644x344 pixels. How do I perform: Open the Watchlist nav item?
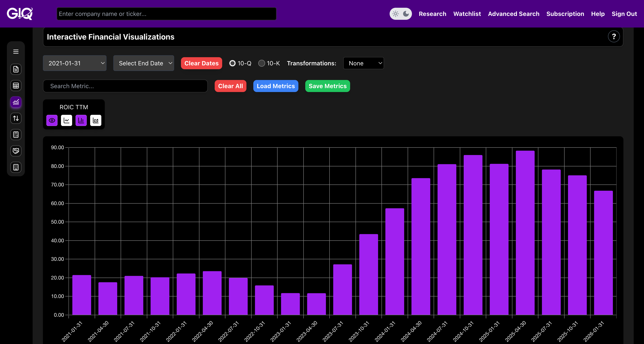tap(467, 14)
